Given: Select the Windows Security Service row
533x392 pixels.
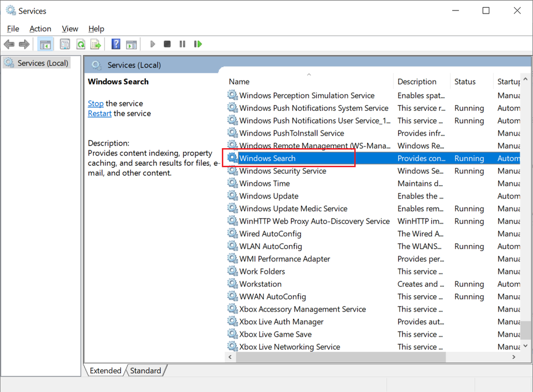Looking at the screenshot, I should (x=373, y=171).
